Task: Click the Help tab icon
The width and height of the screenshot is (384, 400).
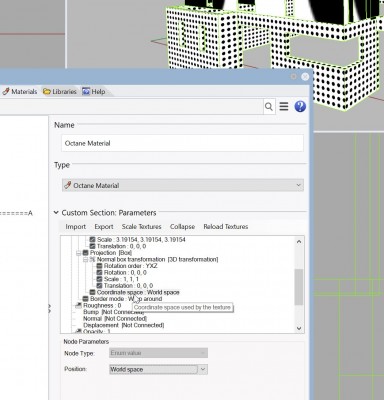Action: click(x=86, y=91)
